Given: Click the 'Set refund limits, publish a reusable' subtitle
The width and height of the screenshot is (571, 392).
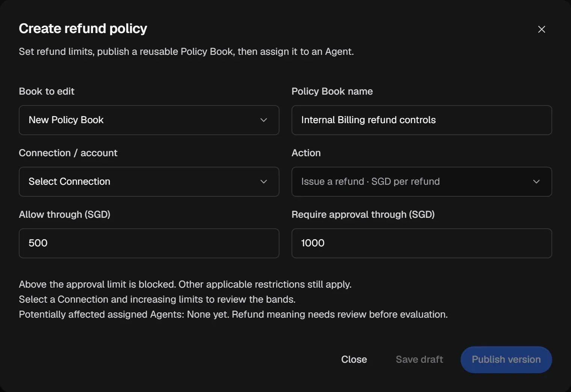Looking at the screenshot, I should coord(186,51).
